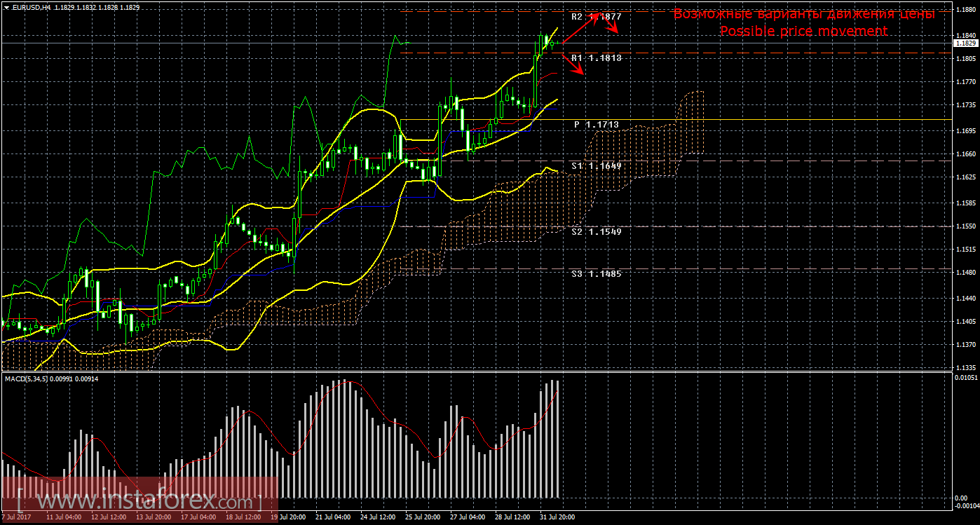Click the red downward arrow below R1
This screenshot has height=525, width=980.
[575, 65]
